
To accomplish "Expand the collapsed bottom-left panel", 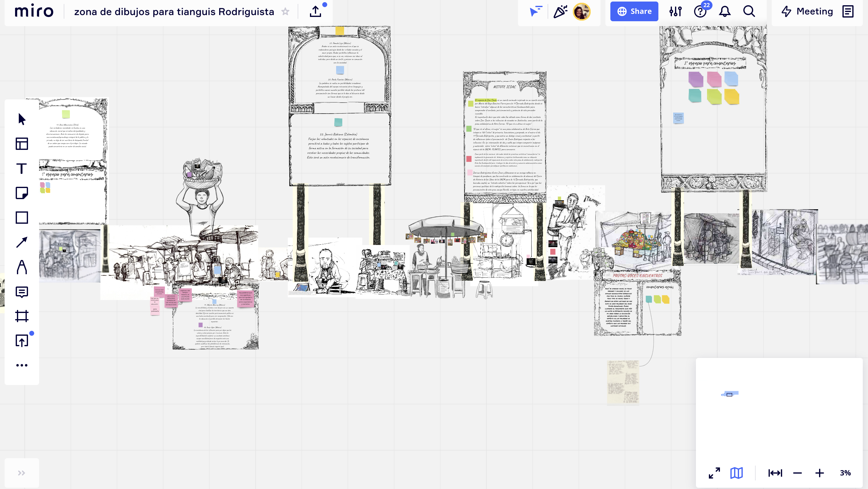I will coord(22,473).
